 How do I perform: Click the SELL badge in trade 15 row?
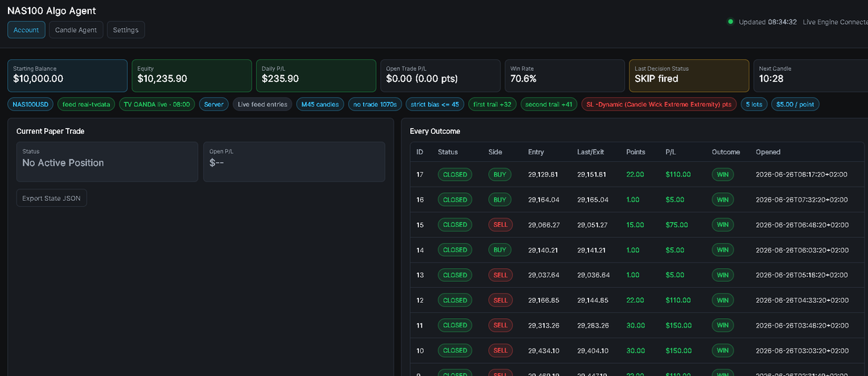(x=501, y=225)
